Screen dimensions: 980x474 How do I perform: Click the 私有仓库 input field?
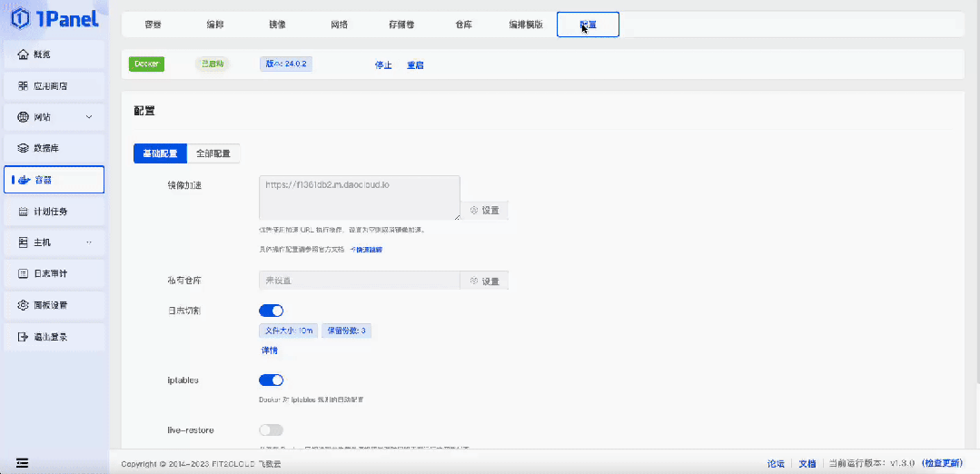(360, 281)
